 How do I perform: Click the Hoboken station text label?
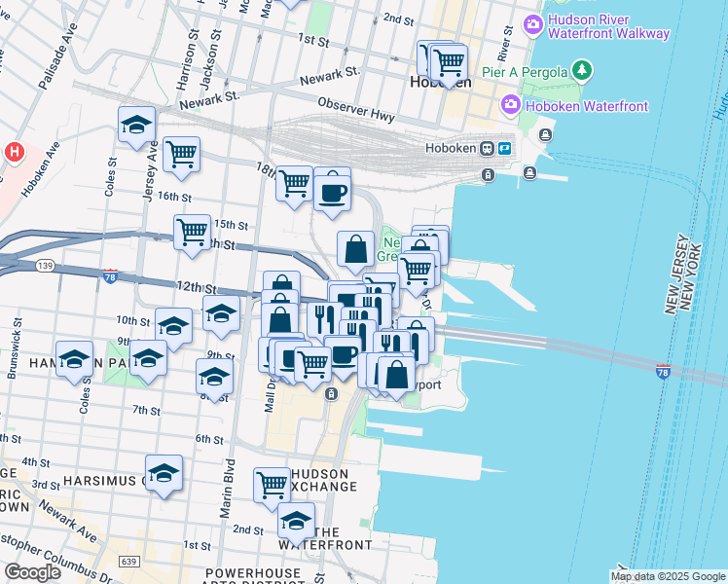[451, 149]
